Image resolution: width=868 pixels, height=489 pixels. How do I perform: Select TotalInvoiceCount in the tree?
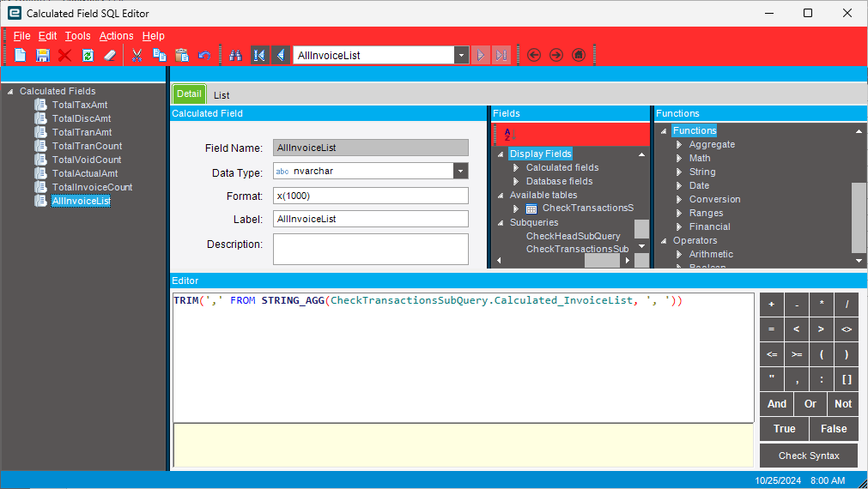[x=92, y=187]
